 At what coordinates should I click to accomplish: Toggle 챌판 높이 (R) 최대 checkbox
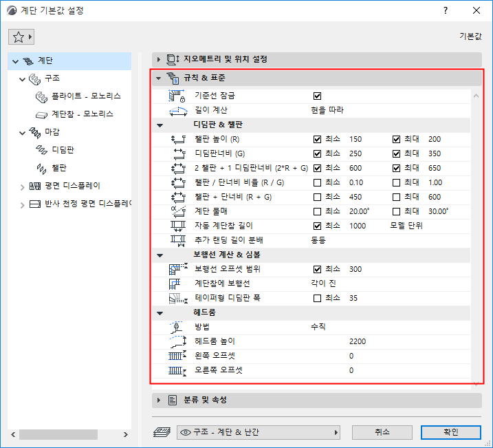point(396,140)
